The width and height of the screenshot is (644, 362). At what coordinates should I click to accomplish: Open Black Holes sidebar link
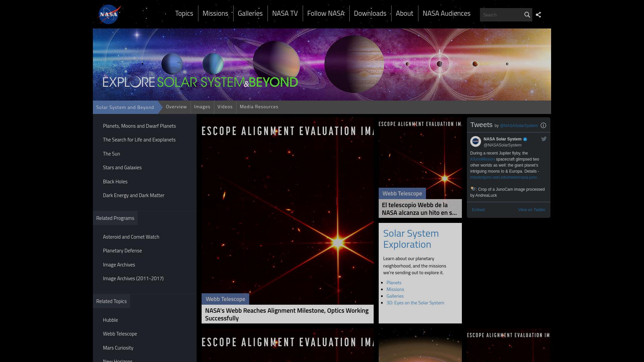[115, 182]
